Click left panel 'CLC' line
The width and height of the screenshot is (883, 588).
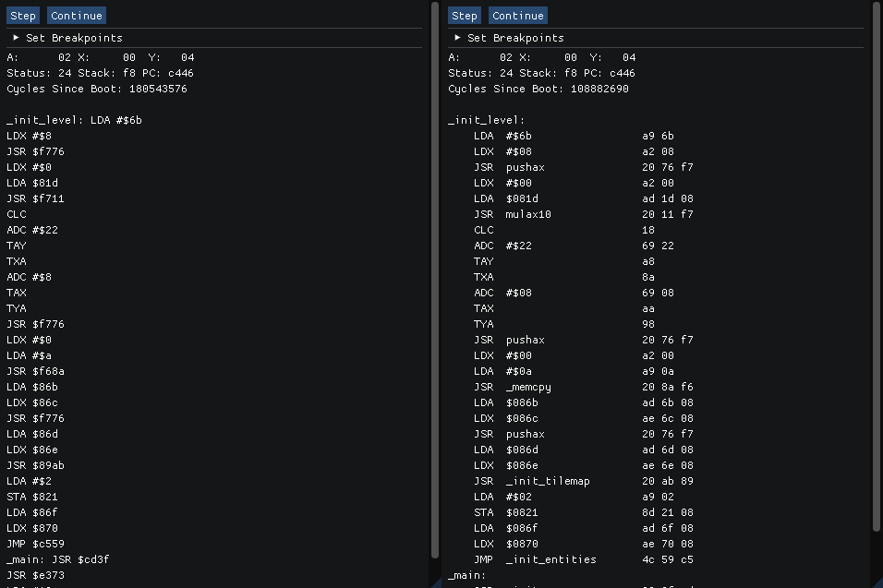click(17, 214)
